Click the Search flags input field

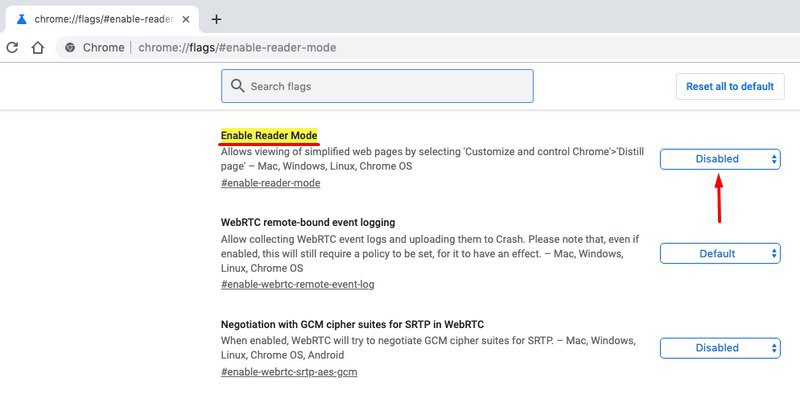tap(377, 86)
